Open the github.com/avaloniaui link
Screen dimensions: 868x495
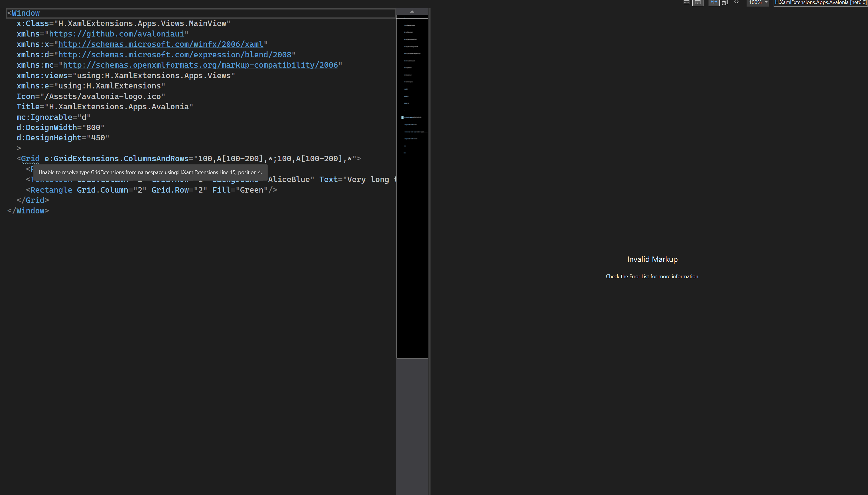click(116, 34)
